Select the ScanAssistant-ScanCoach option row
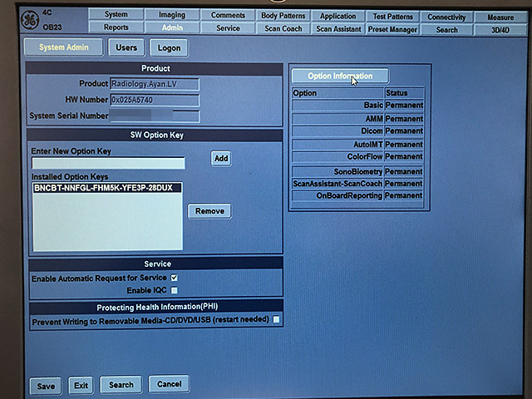532x399 pixels. (x=357, y=184)
